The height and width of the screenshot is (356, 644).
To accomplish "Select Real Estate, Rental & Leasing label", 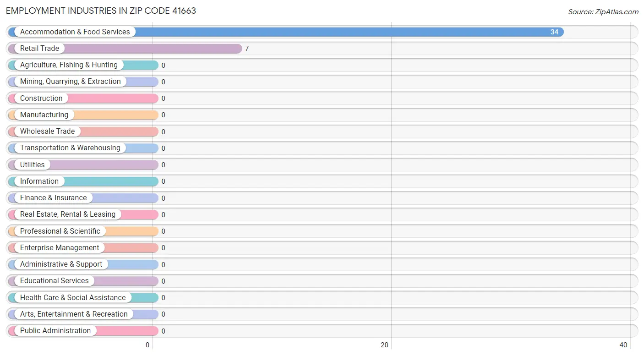I will point(68,214).
